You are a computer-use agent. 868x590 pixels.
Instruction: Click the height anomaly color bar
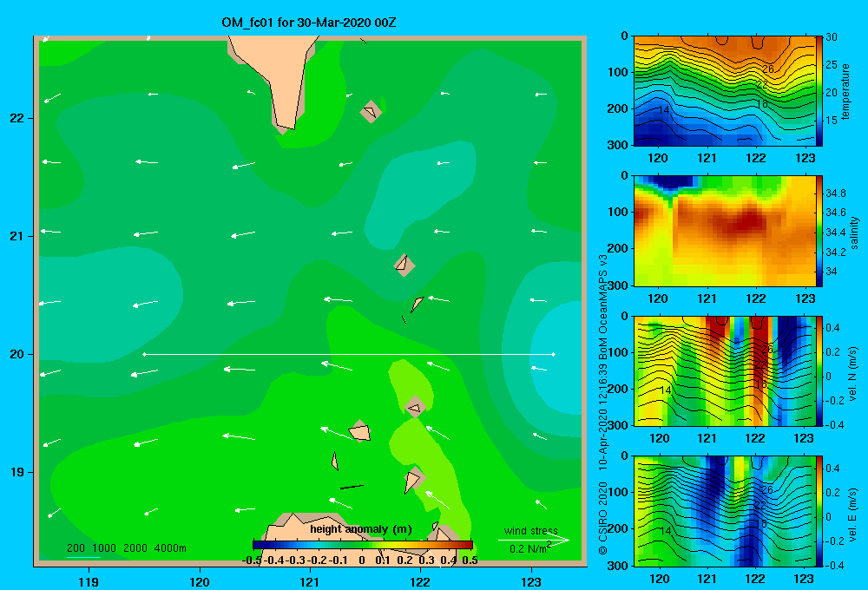click(x=363, y=545)
